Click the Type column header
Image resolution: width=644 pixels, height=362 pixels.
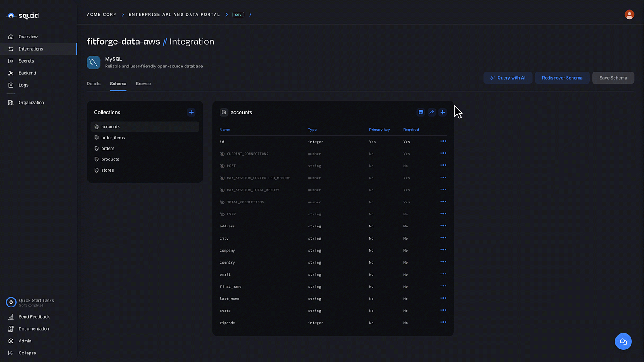tap(312, 130)
